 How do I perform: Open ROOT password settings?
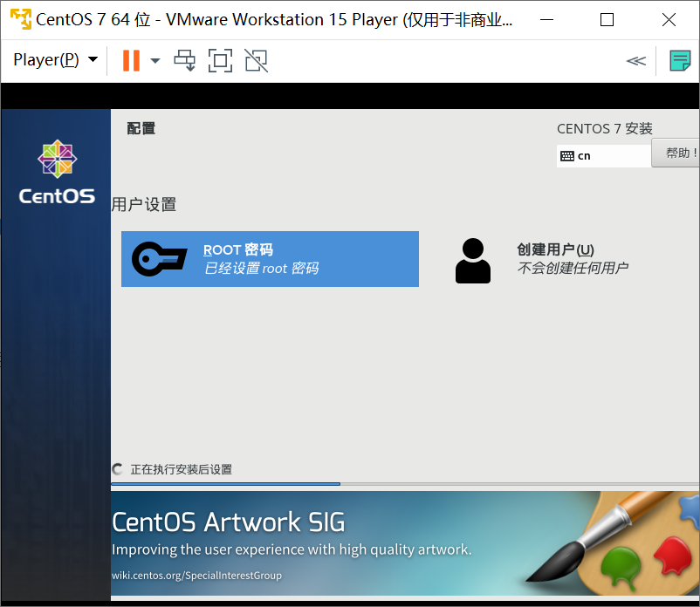[x=270, y=259]
